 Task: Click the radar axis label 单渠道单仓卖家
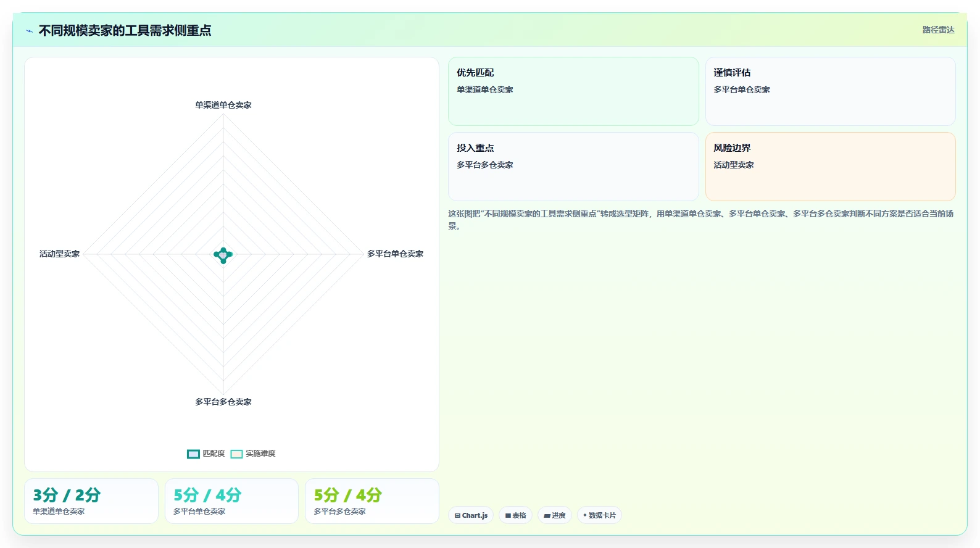pos(223,105)
